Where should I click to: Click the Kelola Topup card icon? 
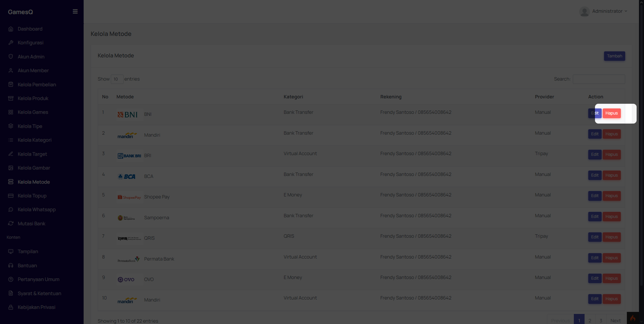(11, 196)
